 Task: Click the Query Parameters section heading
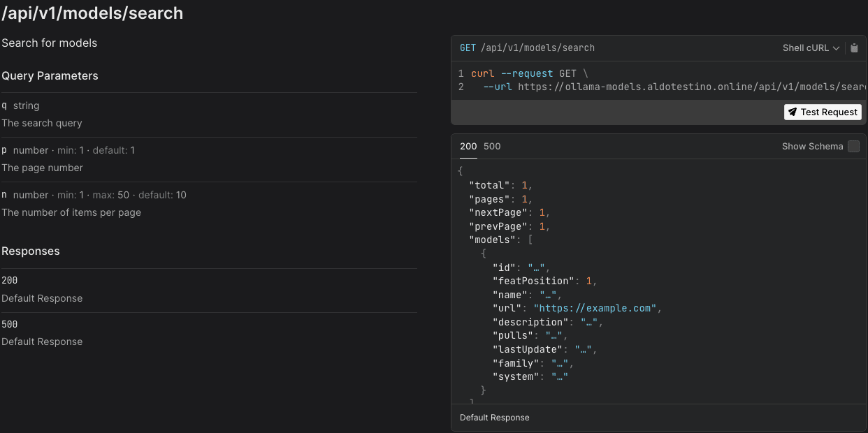tap(50, 75)
